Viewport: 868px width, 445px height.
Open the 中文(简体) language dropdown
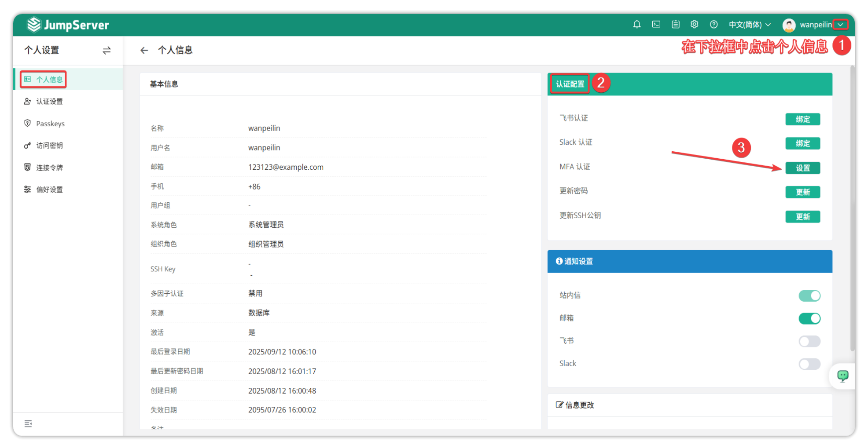749,25
